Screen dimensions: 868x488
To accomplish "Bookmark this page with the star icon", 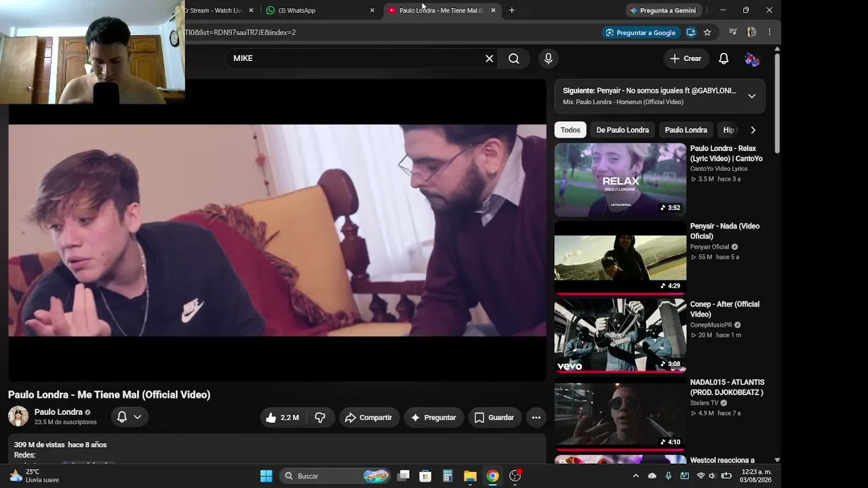I will click(707, 32).
